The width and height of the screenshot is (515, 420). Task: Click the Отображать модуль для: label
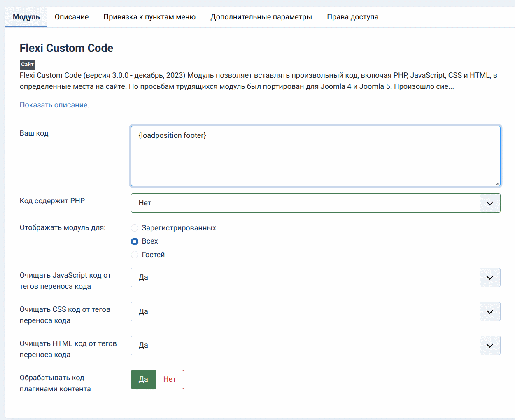pos(63,227)
